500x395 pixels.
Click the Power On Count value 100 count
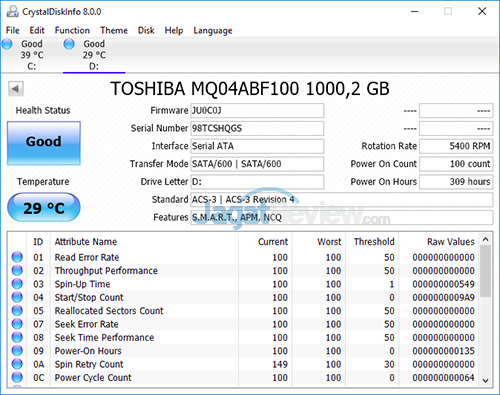(456, 164)
